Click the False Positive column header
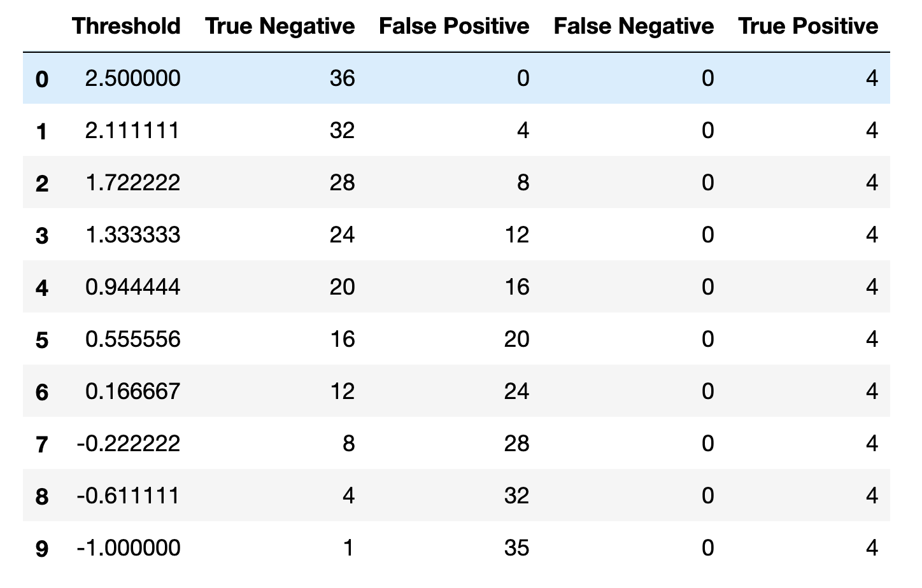The height and width of the screenshot is (588, 922). tap(454, 26)
